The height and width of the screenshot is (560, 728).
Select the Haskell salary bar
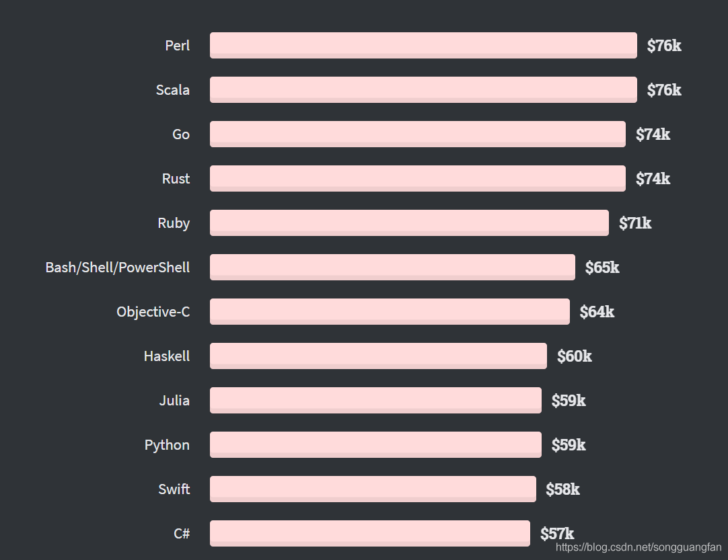[378, 356]
